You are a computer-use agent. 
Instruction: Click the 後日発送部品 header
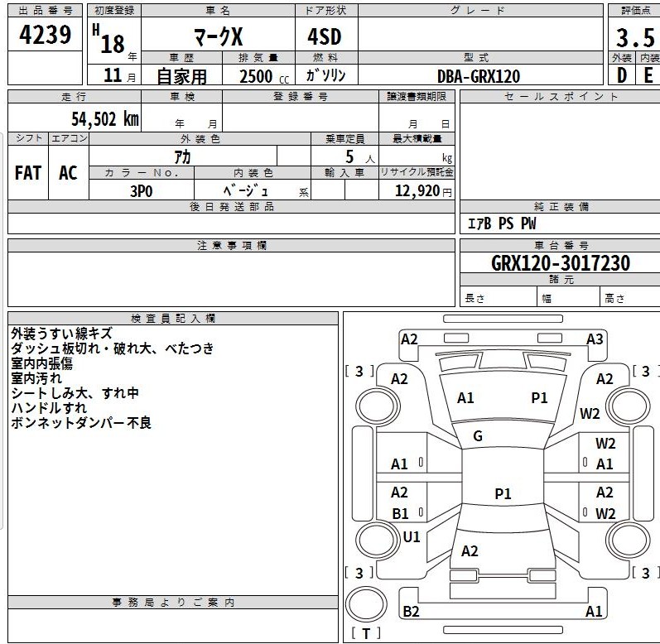232,207
